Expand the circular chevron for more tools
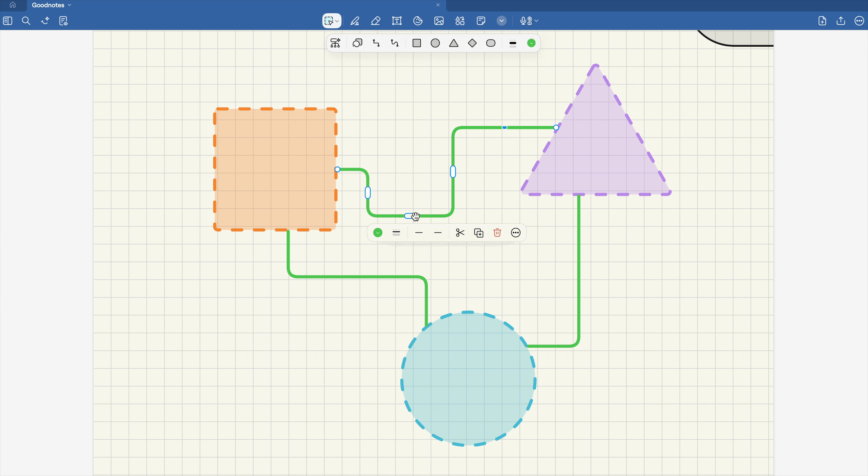 pos(501,21)
